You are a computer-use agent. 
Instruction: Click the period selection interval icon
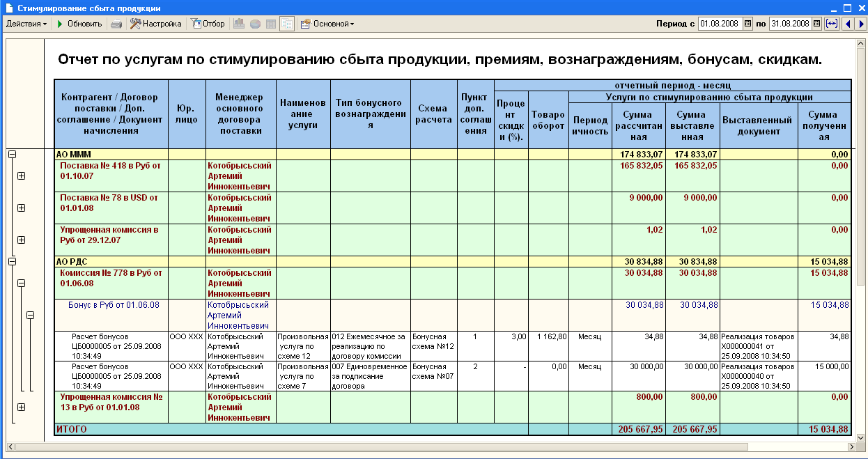(832, 24)
